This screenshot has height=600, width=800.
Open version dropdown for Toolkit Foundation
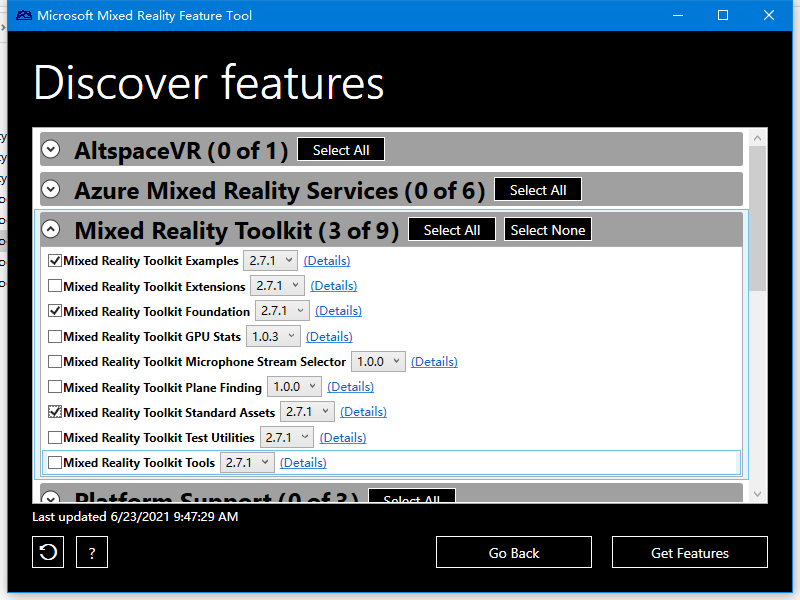[x=282, y=311]
